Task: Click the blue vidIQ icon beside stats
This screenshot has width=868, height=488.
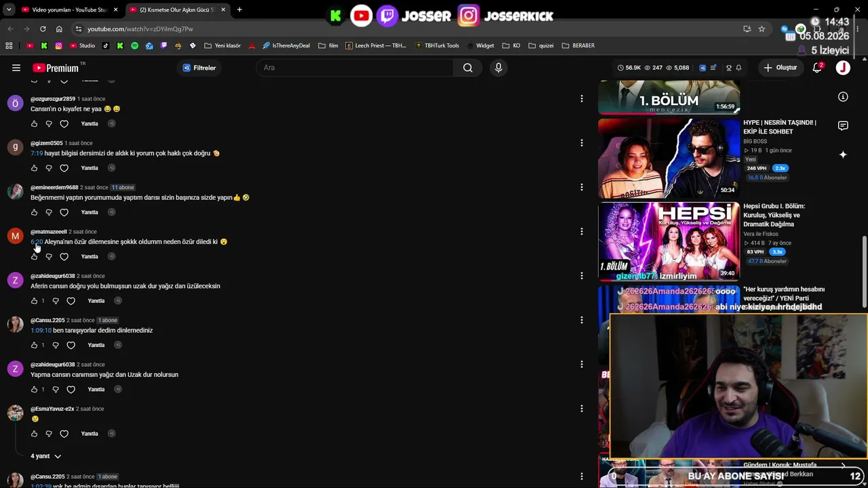Action: (703, 68)
